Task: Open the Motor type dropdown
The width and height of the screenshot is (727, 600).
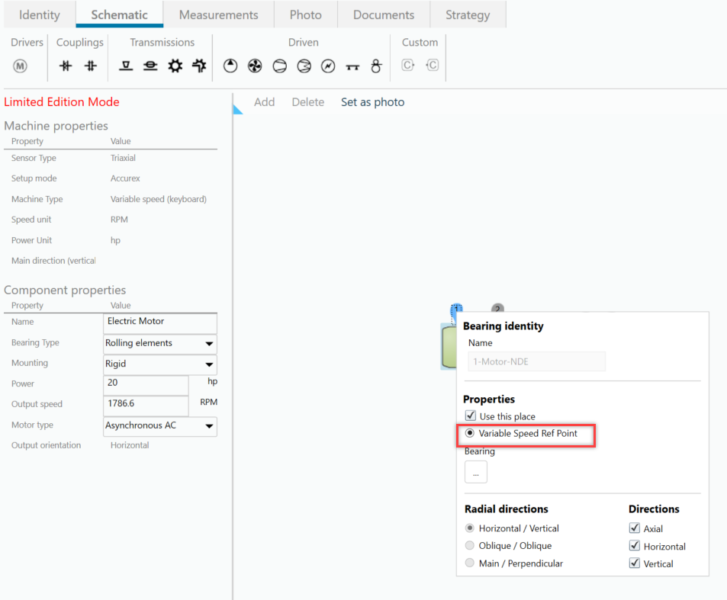Action: [x=208, y=426]
